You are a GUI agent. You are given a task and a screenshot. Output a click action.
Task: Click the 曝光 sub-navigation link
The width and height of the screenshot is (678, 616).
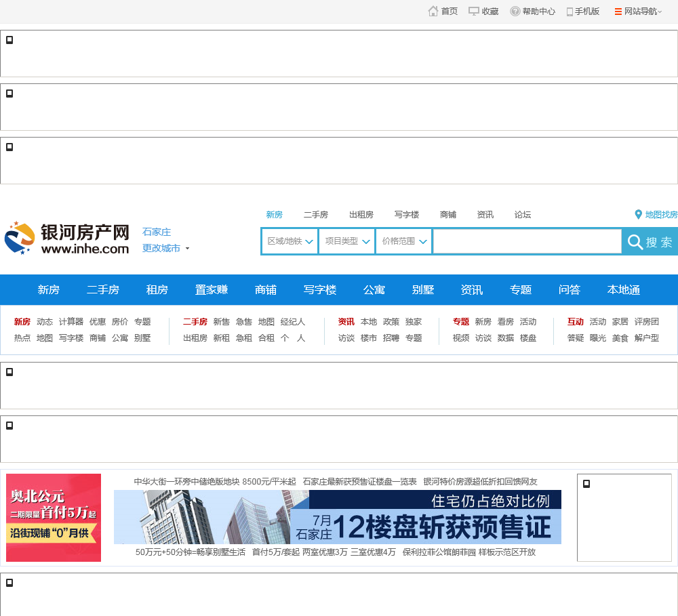coord(598,337)
